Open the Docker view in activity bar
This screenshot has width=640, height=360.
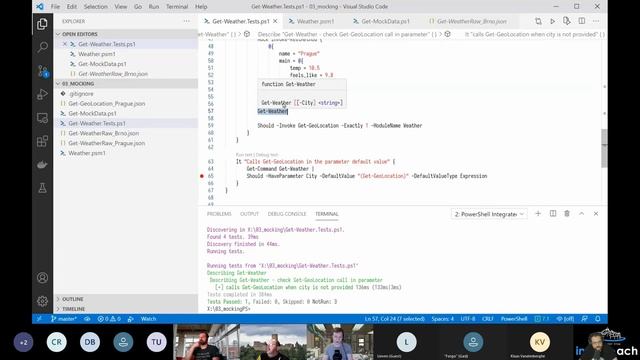coord(42,165)
